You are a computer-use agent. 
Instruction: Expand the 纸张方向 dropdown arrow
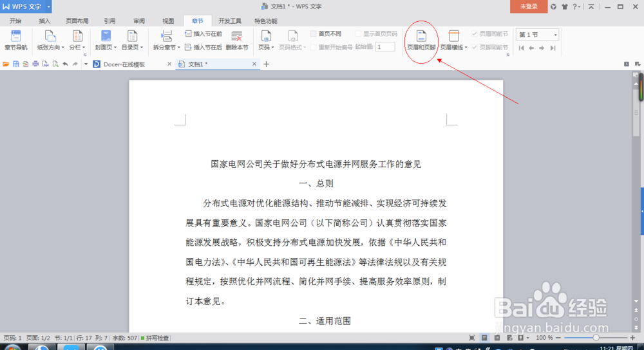63,48
